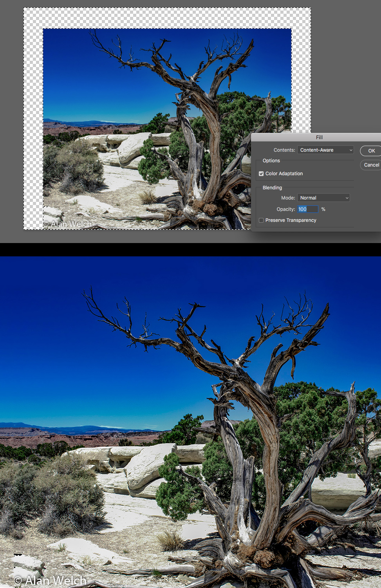The height and width of the screenshot is (588, 381).
Task: Toggle the Color Adaptation checkbox
Action: (x=261, y=174)
